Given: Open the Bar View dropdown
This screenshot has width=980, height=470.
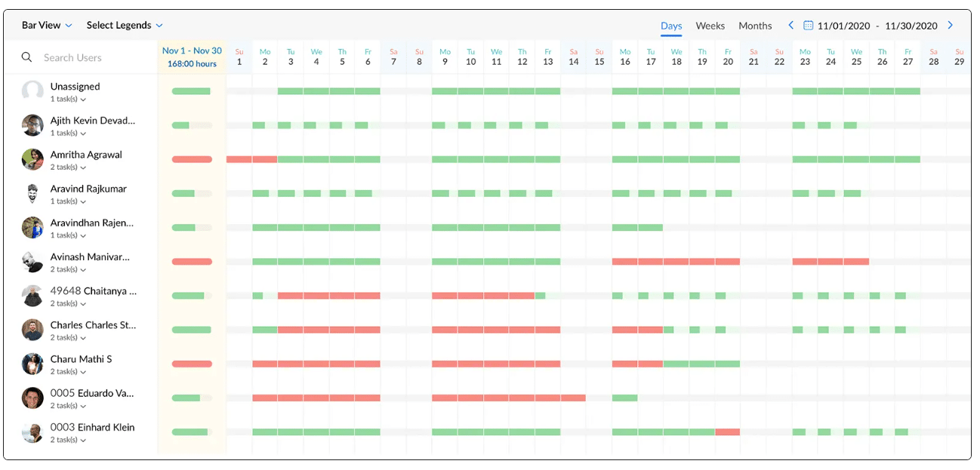Looking at the screenshot, I should point(47,26).
